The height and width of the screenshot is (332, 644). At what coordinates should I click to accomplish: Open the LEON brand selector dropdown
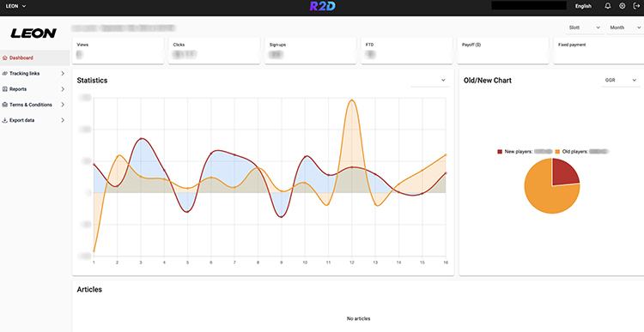coord(16,6)
